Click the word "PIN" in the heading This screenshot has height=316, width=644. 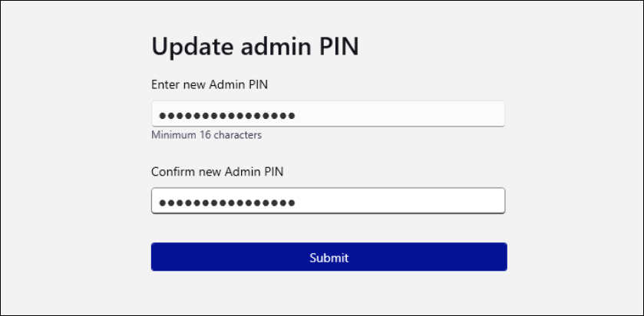pyautogui.click(x=337, y=46)
